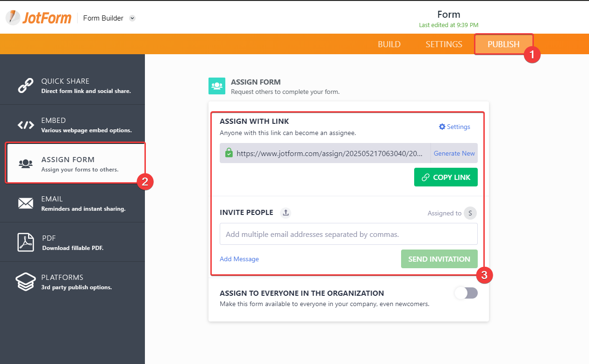Click the COPY LINK button
Viewport: 589px width, 364px height.
(445, 177)
